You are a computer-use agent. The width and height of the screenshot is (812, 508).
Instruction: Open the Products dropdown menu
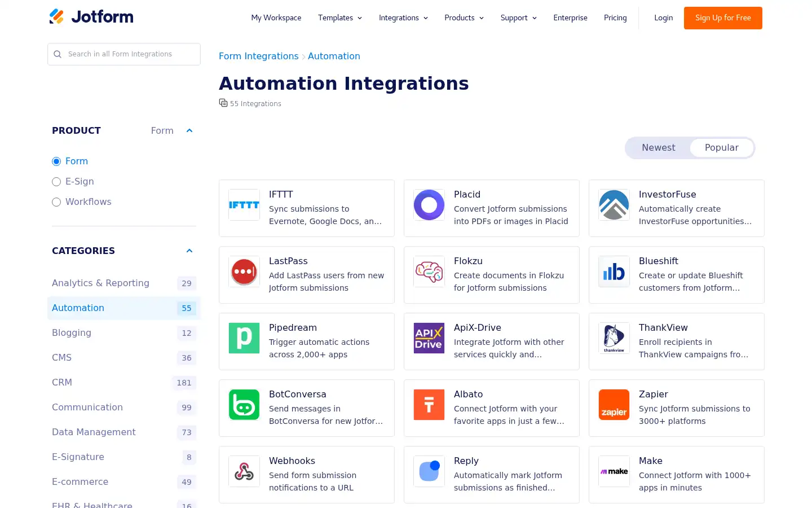(464, 18)
